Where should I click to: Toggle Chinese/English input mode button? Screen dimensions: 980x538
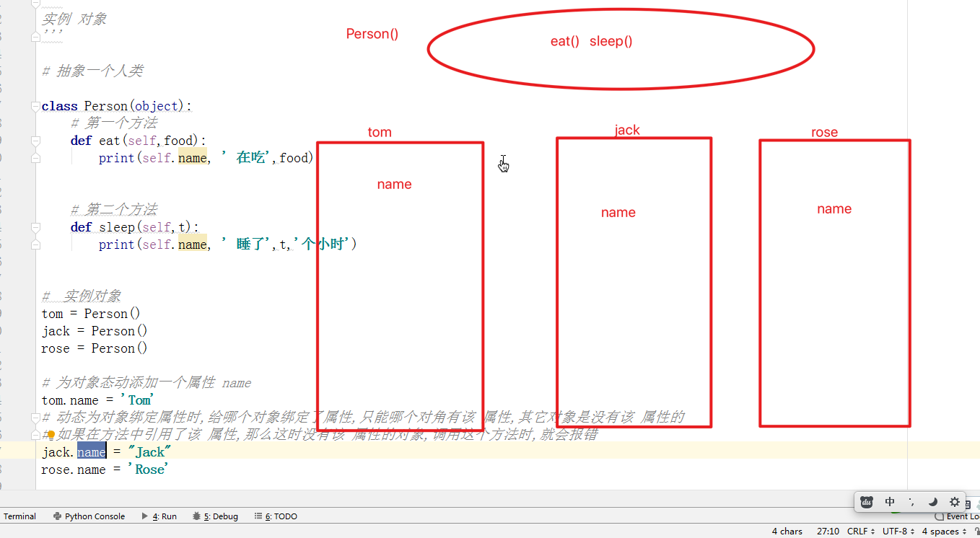(x=890, y=502)
